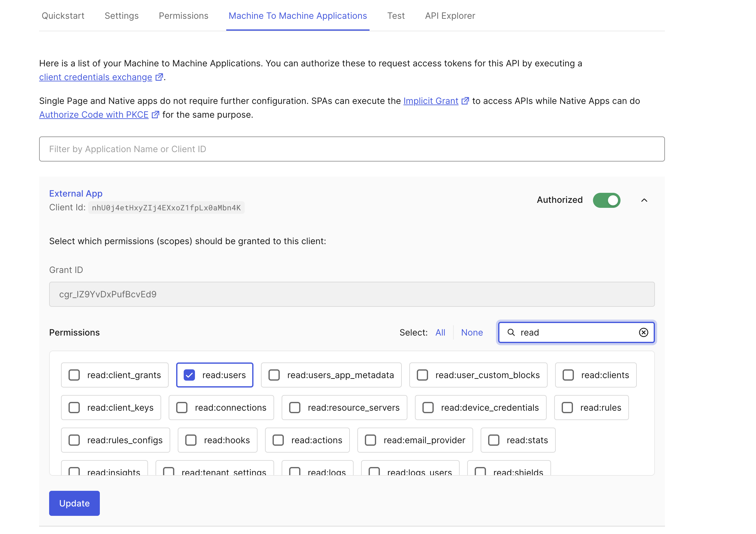Click external-link icon after client credentials exchange
Screen dimensions: 756x534
pyautogui.click(x=159, y=77)
